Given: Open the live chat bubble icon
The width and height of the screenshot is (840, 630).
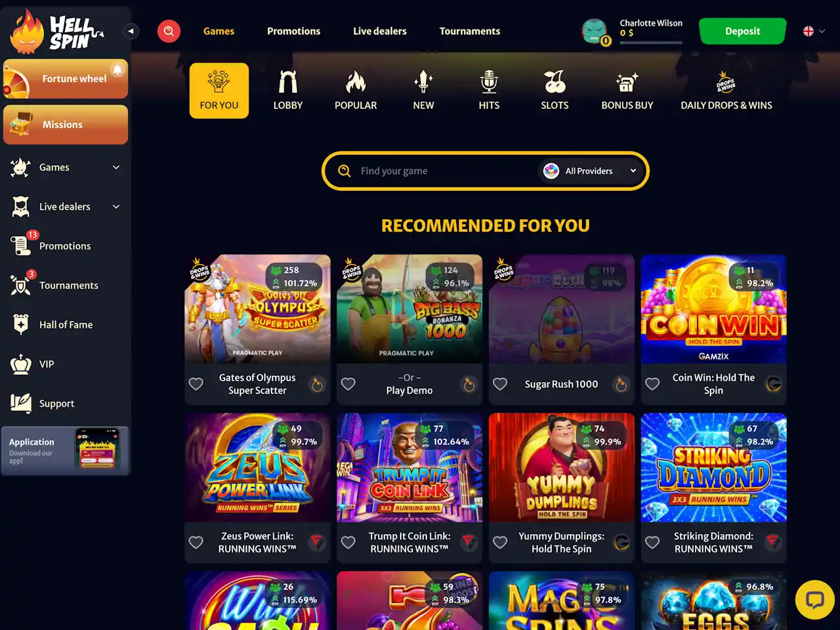Looking at the screenshot, I should pyautogui.click(x=814, y=600).
